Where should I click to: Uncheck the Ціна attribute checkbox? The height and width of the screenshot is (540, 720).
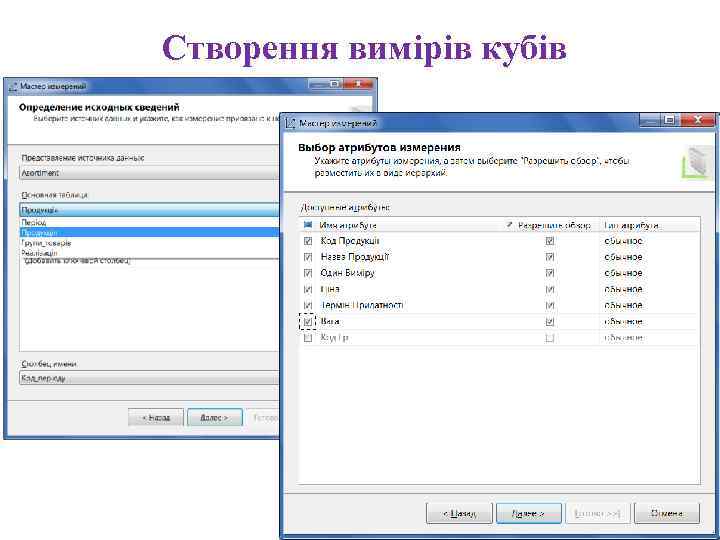coord(308,289)
